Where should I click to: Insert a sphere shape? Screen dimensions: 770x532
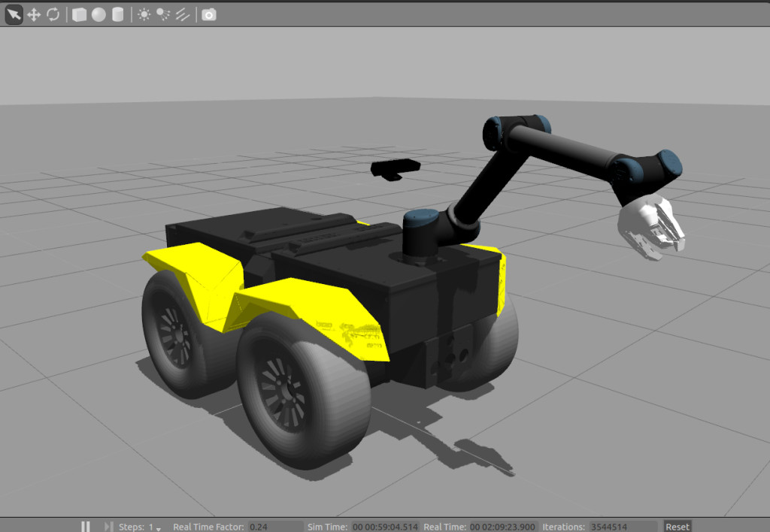[x=99, y=14]
